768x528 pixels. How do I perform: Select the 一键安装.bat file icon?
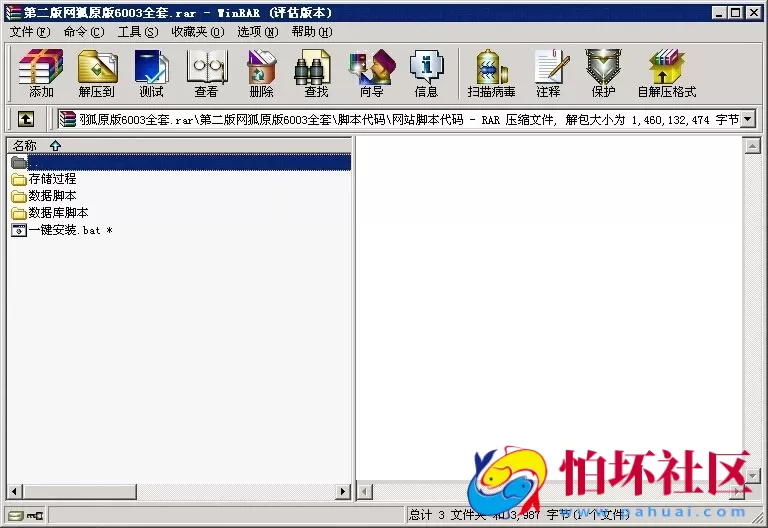(19, 230)
